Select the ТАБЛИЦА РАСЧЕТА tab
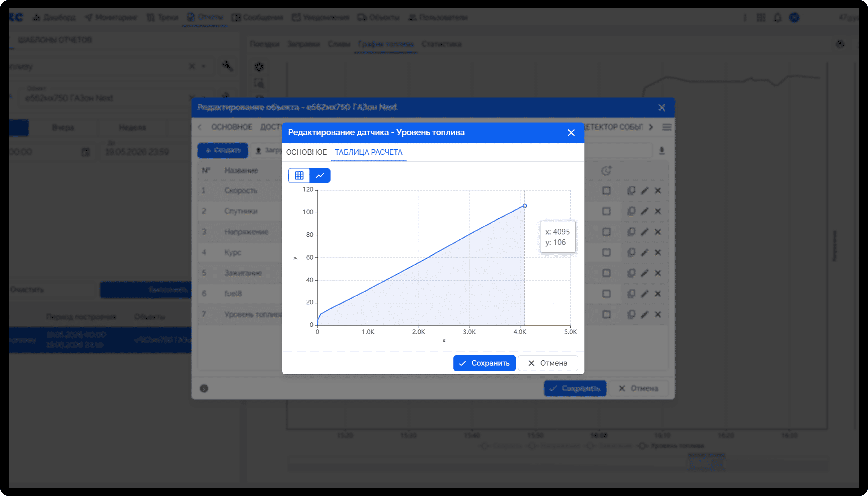This screenshot has width=868, height=496. pyautogui.click(x=368, y=152)
